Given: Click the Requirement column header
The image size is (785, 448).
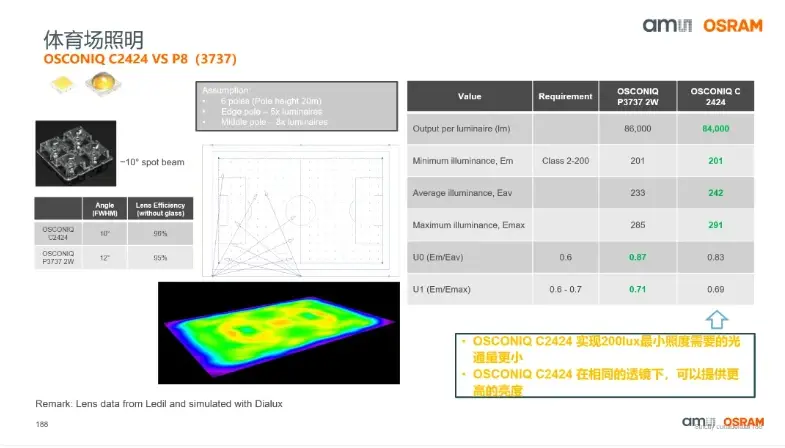Looking at the screenshot, I should click(565, 96).
